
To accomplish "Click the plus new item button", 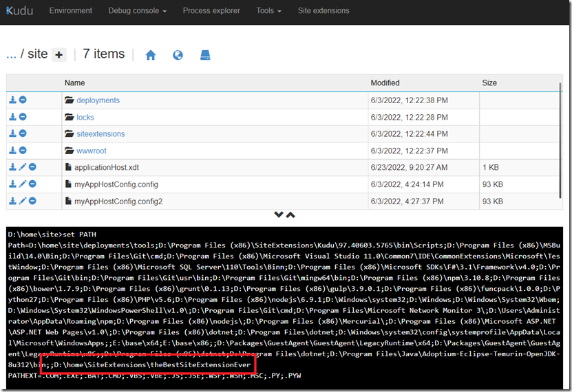I will (59, 55).
